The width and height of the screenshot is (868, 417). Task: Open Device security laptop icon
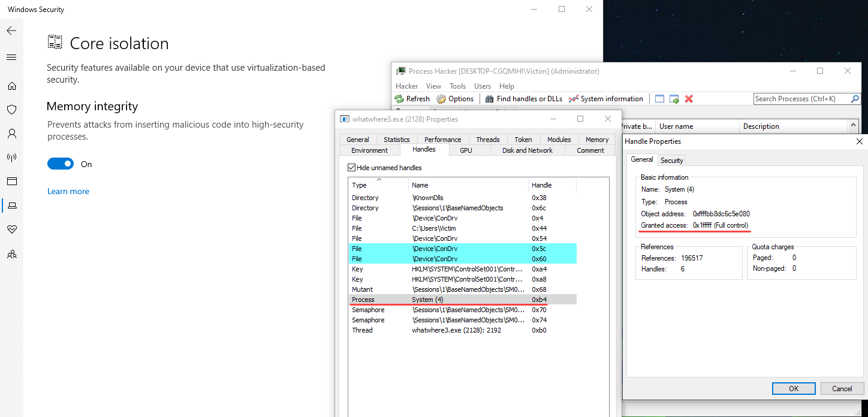[11, 206]
